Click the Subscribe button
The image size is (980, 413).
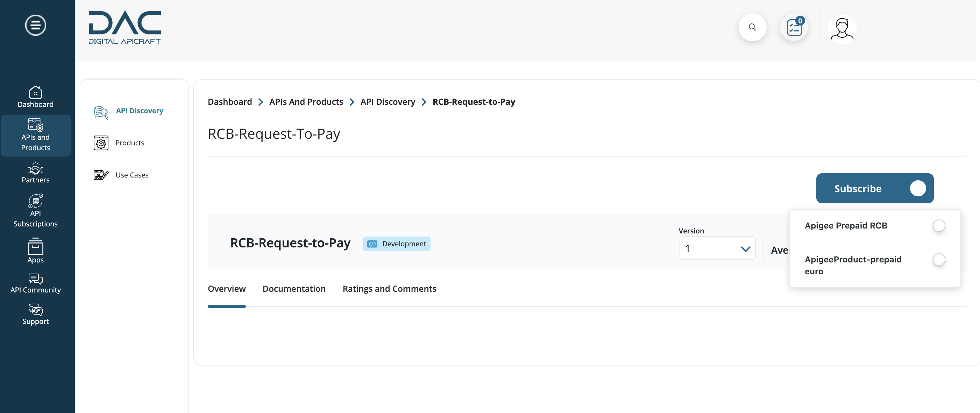[x=875, y=188]
